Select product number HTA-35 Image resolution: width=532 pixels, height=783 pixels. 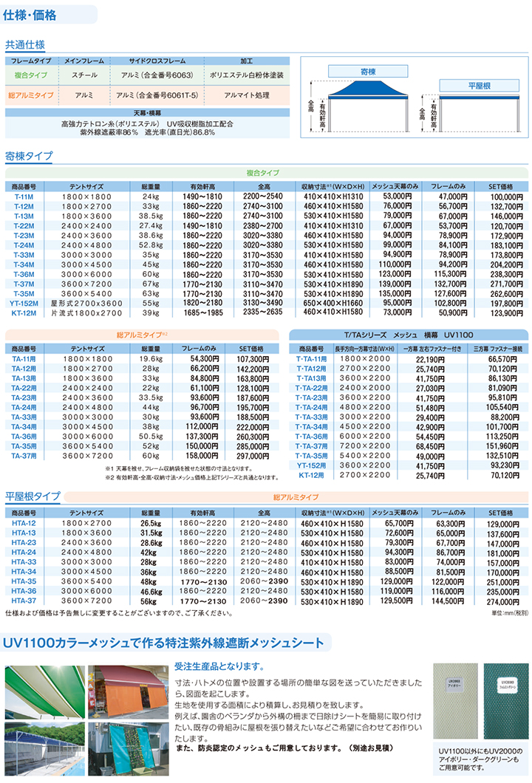pyautogui.click(x=24, y=581)
